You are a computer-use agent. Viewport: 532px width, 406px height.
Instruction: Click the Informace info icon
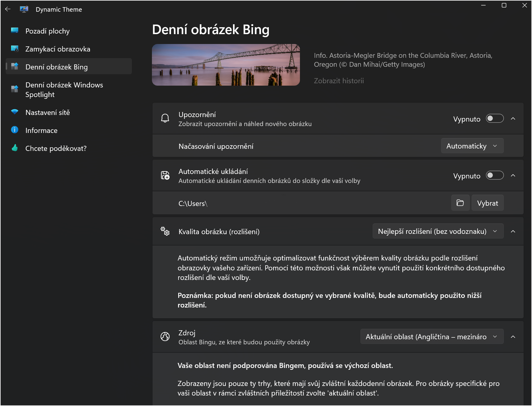[x=15, y=130]
